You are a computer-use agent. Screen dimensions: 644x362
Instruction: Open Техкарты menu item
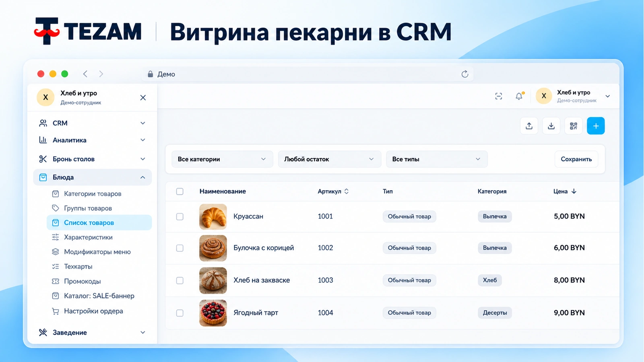coord(99,266)
